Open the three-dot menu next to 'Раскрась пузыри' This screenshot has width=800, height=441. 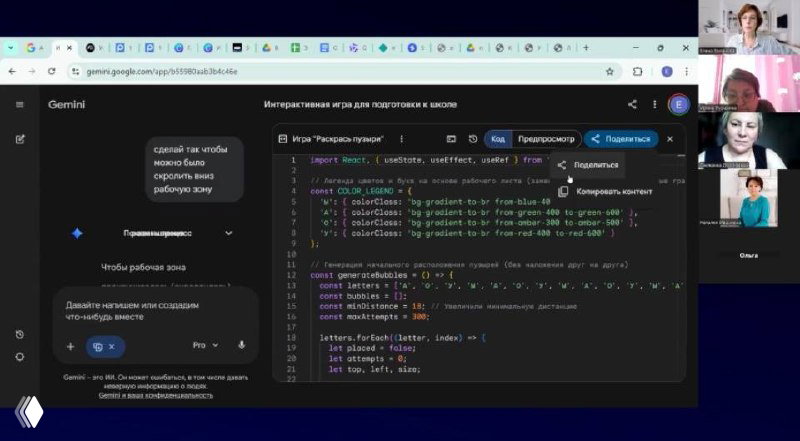point(402,139)
